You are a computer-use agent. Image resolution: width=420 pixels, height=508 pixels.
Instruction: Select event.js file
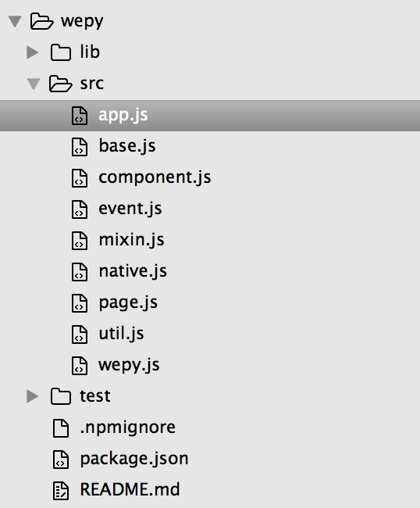[x=130, y=209]
